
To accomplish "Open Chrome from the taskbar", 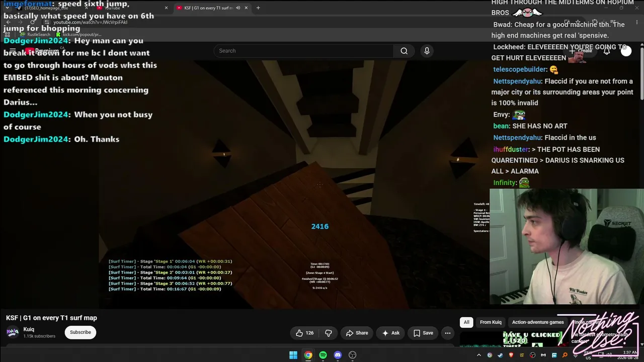I will [308, 355].
